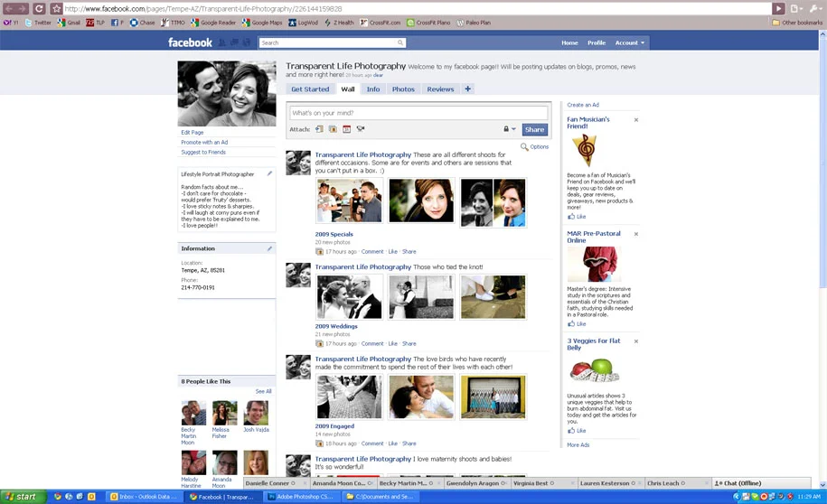The image size is (827, 504).
Task: Switch to the Get Started tab
Action: 310,89
